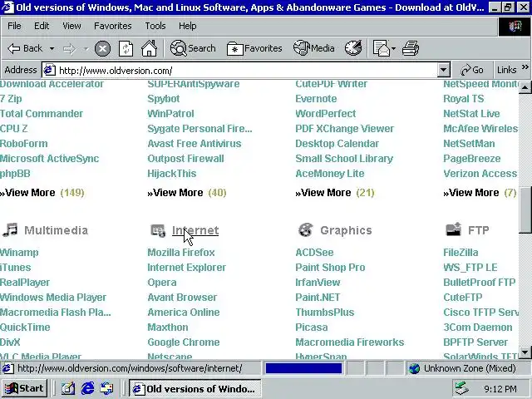Open the File menu
Image resolution: width=532 pixels, height=399 pixels.
(14, 26)
